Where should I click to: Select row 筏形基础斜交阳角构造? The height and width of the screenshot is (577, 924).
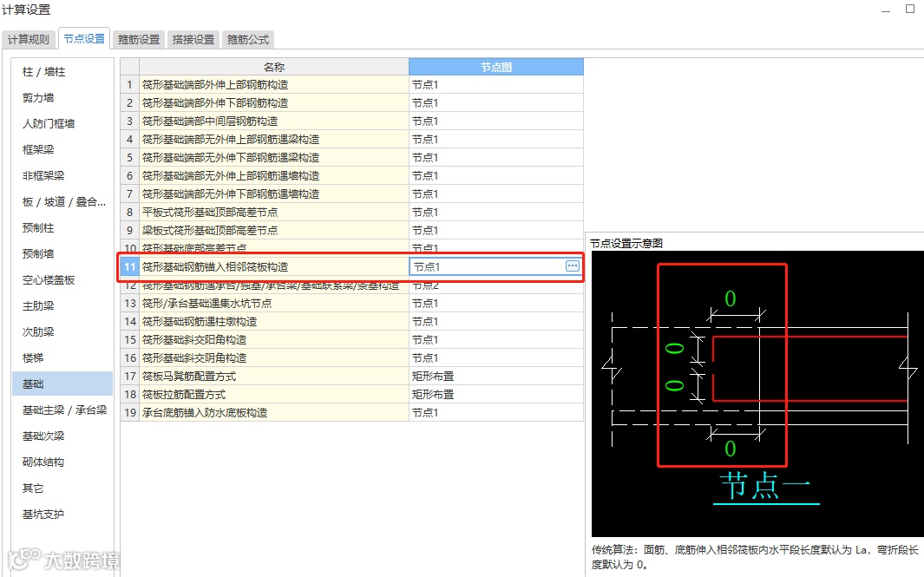coord(273,340)
